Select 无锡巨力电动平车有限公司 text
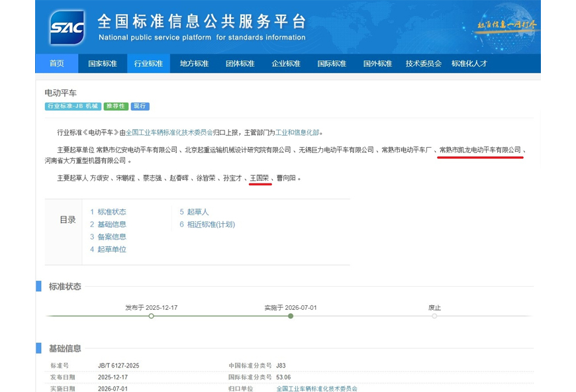 (x=336, y=150)
